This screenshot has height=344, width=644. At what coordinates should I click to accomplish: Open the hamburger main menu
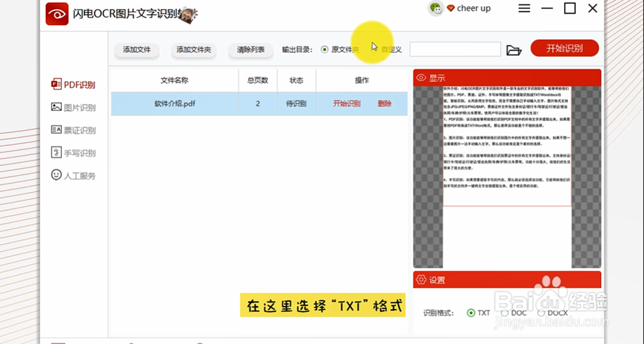524,8
